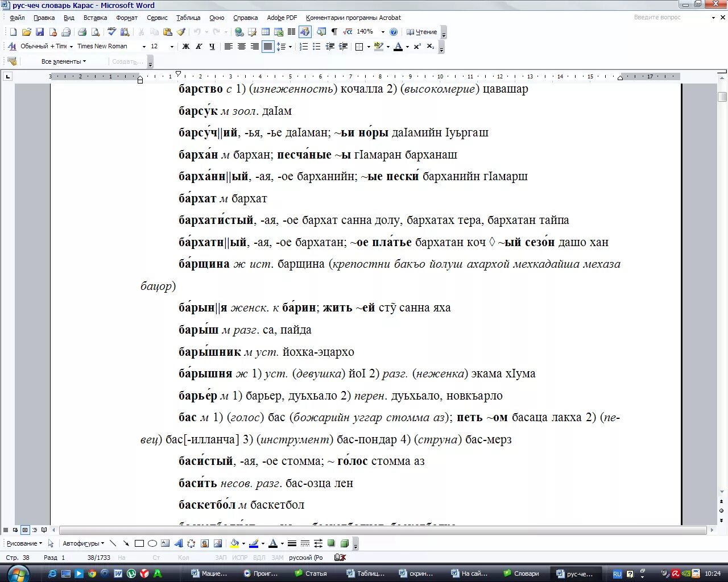728x582 pixels.
Task: Toggle numbered list formatting
Action: pyautogui.click(x=304, y=47)
